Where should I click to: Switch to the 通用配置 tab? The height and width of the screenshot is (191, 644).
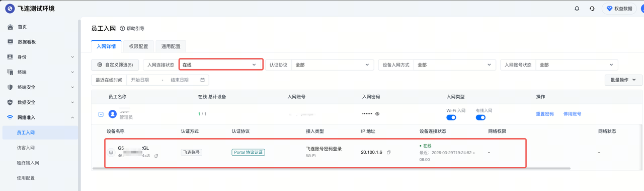coord(171,46)
